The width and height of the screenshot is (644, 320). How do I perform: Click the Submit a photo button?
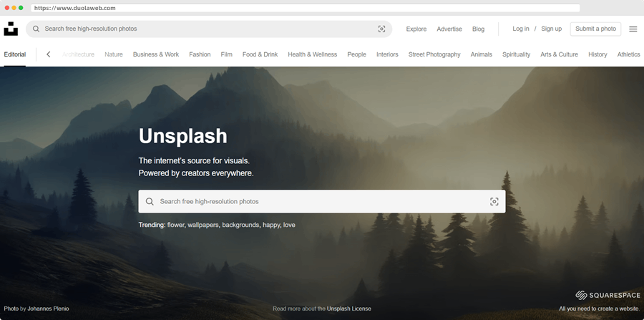click(x=595, y=29)
